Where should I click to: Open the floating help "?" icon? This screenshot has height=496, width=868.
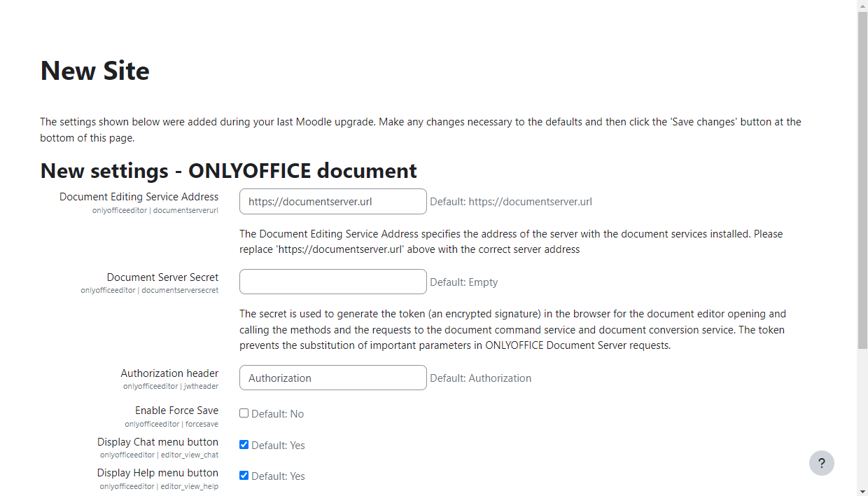tap(822, 463)
